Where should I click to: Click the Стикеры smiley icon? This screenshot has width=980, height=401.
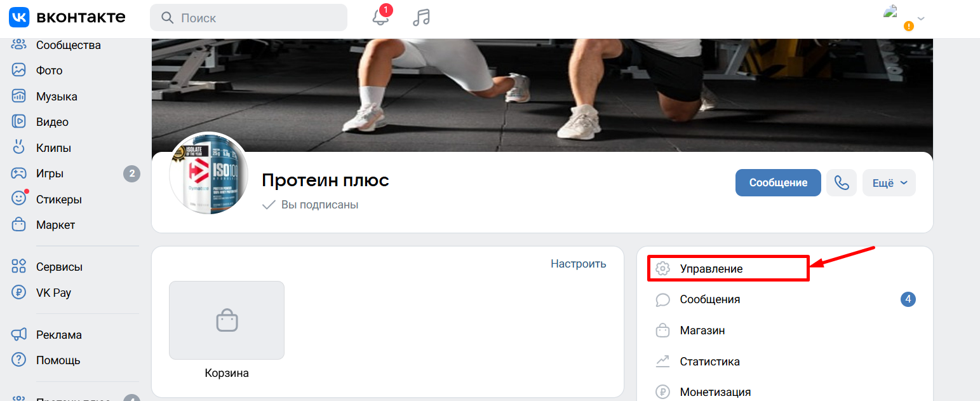19,199
